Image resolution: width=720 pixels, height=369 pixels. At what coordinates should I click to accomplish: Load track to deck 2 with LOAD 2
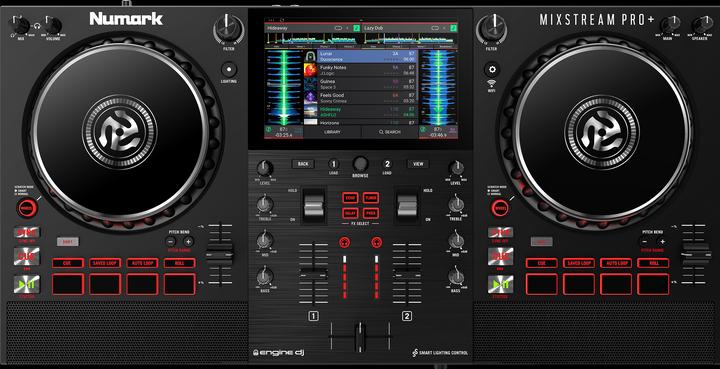click(387, 164)
